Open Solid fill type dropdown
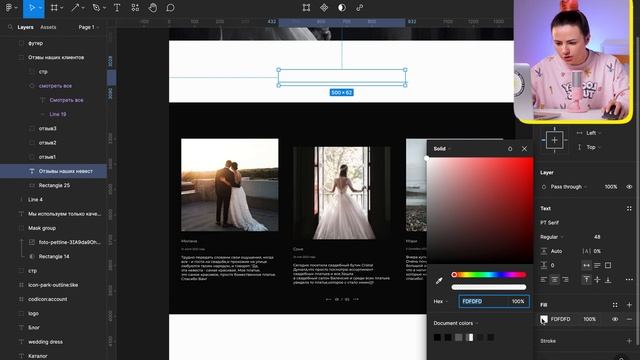 pyautogui.click(x=442, y=149)
